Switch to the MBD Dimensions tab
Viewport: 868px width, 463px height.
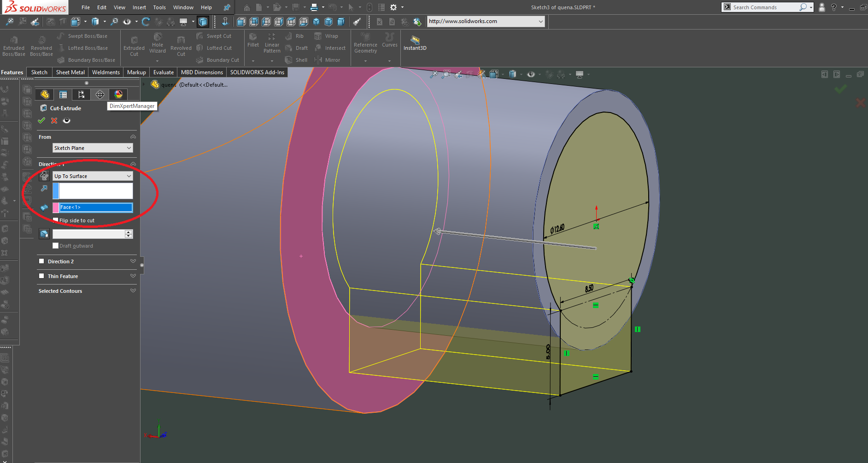point(202,72)
